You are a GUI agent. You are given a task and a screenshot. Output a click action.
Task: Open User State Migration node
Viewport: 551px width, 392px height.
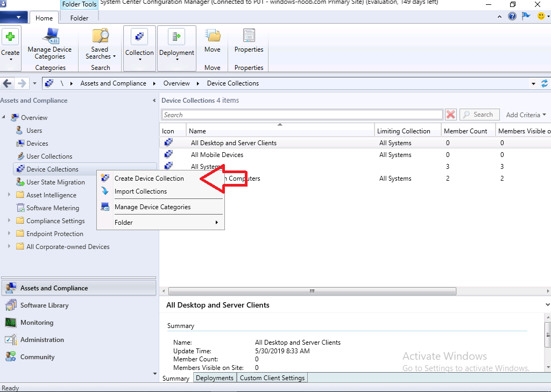tap(55, 182)
